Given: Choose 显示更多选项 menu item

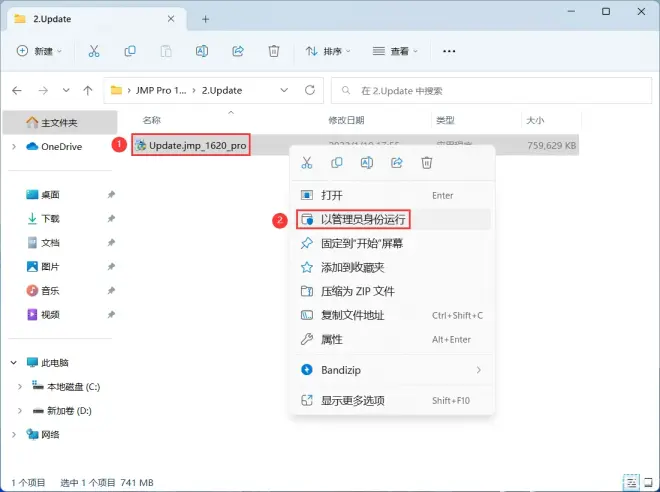Looking at the screenshot, I should (x=393, y=400).
